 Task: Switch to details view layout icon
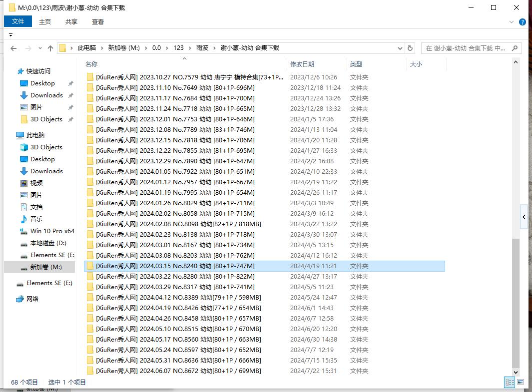coord(510,382)
